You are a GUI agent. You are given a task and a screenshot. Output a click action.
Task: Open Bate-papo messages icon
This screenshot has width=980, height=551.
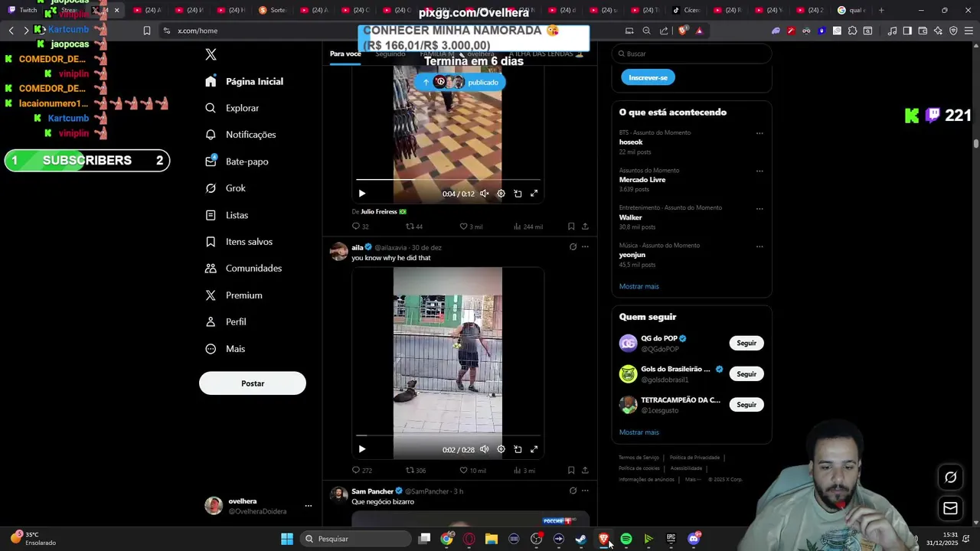coord(211,161)
